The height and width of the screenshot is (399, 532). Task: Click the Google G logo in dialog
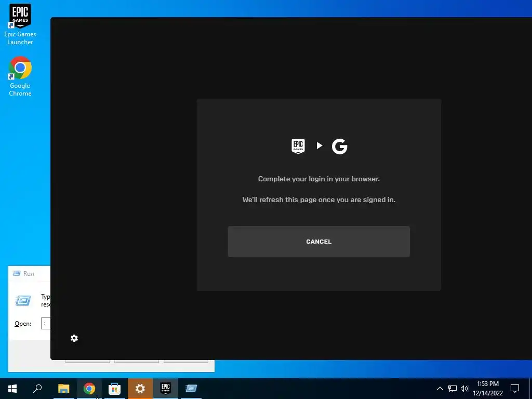(339, 146)
